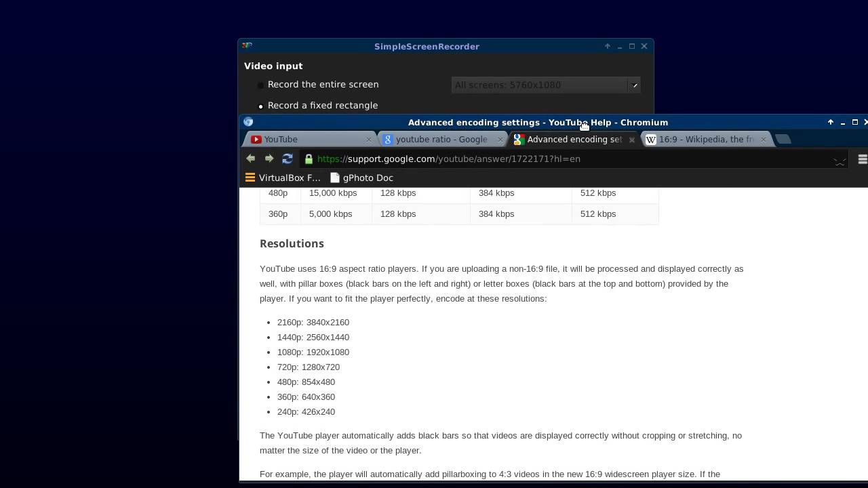This screenshot has width=868, height=488.
Task: Close the youtube ratio Google tab
Action: (500, 140)
